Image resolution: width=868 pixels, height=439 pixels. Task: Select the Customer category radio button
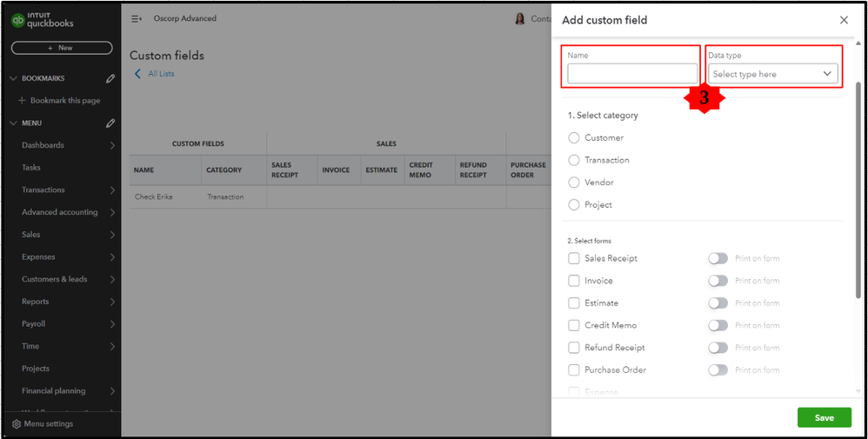coord(574,137)
